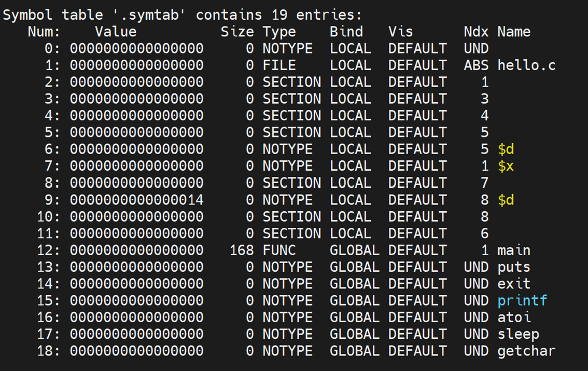Click the Ndx column header
The width and height of the screenshot is (588, 371).
pos(476,32)
